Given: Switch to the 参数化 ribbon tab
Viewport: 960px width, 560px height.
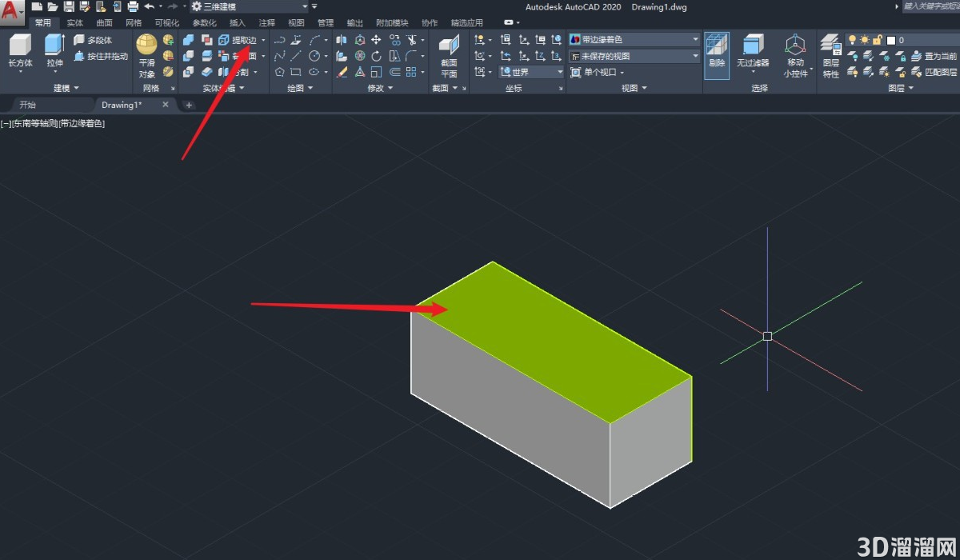Looking at the screenshot, I should pos(204,23).
